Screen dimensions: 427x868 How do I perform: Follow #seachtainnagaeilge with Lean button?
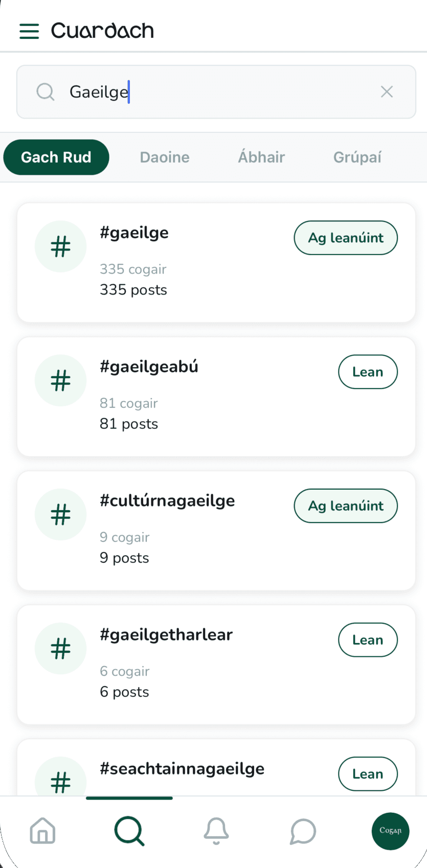368,773
